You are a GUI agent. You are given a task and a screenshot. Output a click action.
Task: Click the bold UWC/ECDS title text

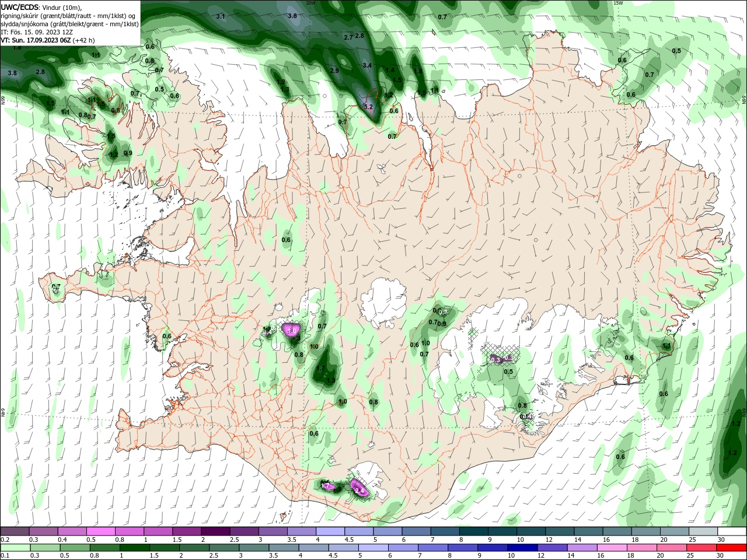pos(20,7)
